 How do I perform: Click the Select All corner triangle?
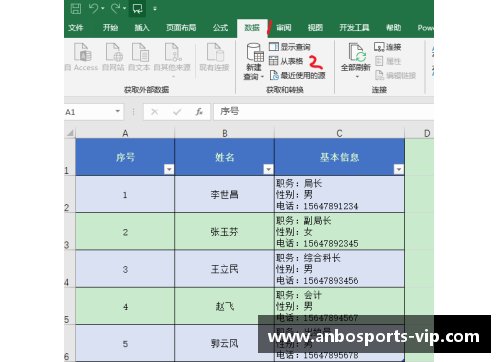(x=70, y=133)
